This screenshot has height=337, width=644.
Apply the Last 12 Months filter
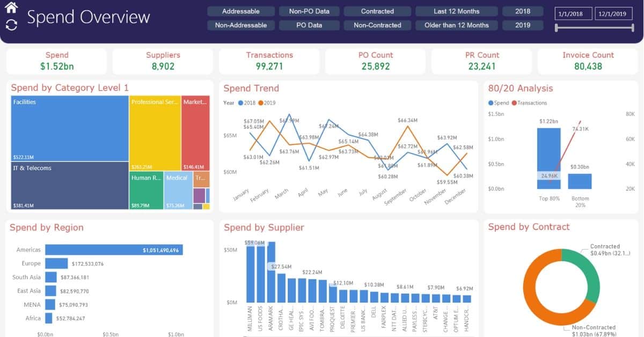(x=456, y=11)
